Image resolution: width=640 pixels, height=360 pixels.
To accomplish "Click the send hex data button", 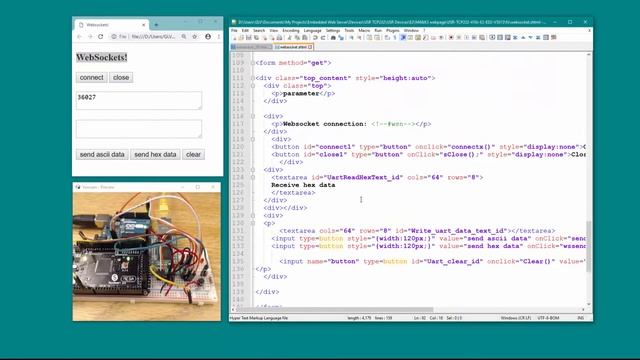I will [x=155, y=155].
